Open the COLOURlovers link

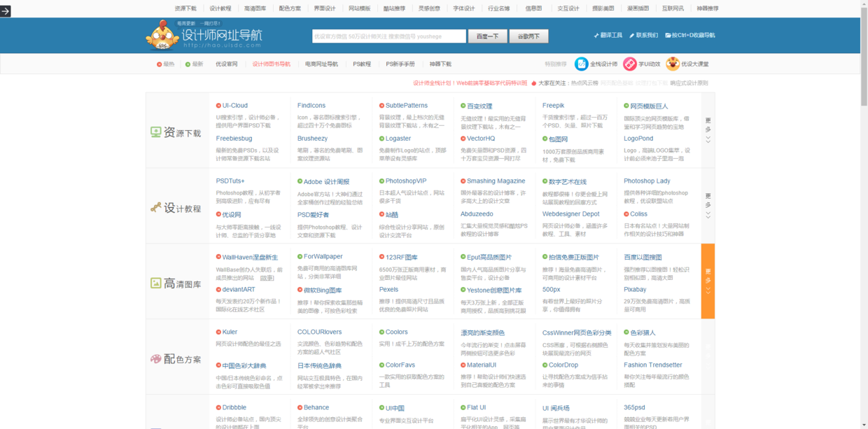coord(320,332)
